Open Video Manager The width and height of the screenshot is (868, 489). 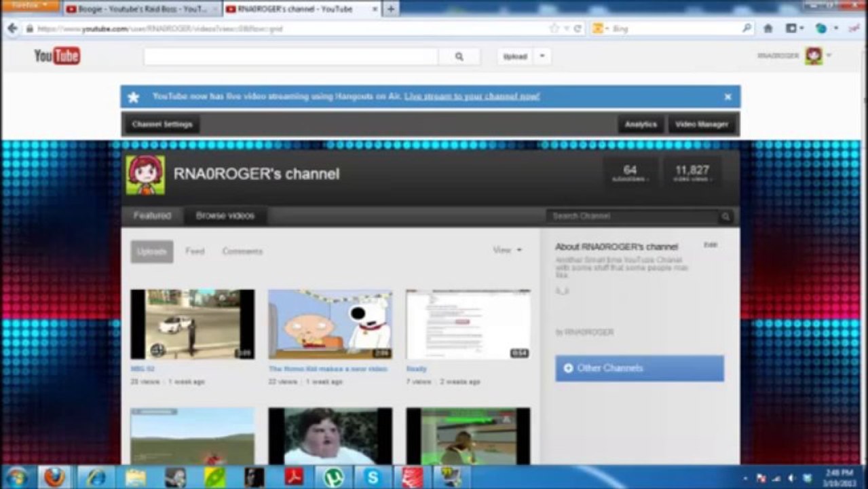click(x=702, y=124)
